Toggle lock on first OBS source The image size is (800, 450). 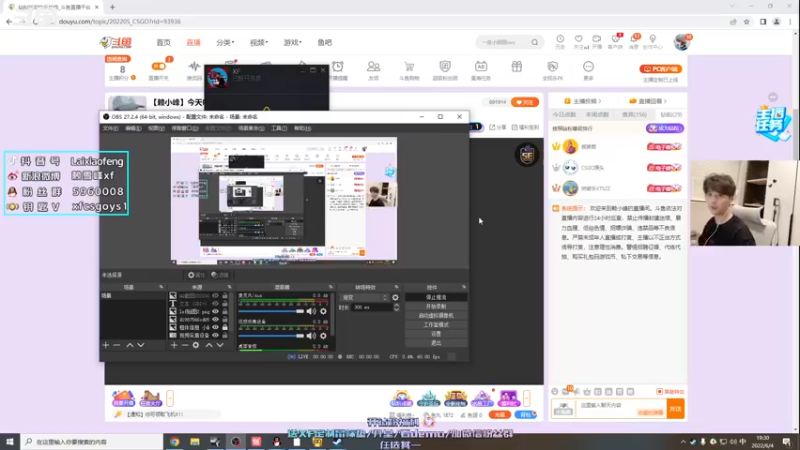click(224, 296)
